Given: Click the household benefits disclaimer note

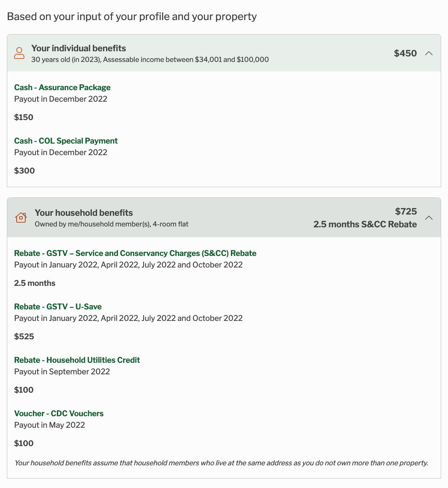Looking at the screenshot, I should pos(221,463).
